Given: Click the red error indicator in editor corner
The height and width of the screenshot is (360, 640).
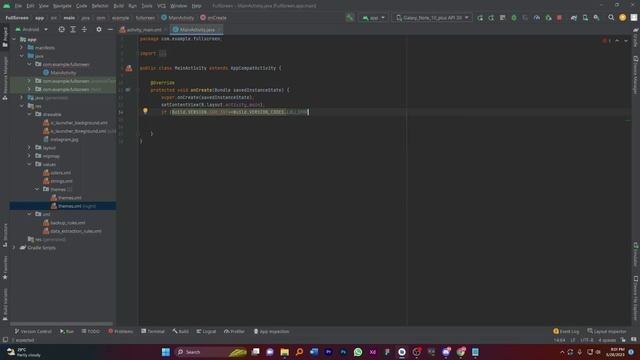Looking at the screenshot, I should pos(605,41).
